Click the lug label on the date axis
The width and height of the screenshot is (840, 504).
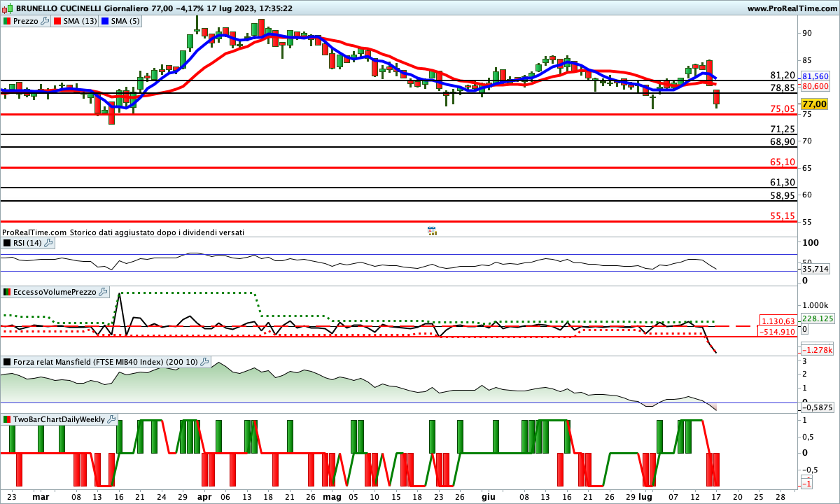(x=645, y=496)
